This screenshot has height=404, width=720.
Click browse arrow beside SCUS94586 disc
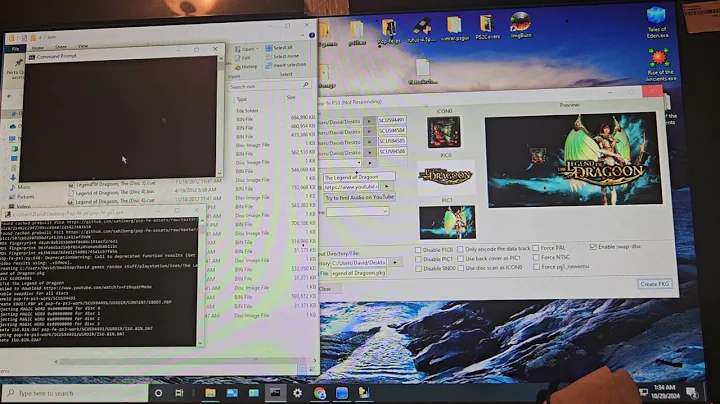(369, 152)
